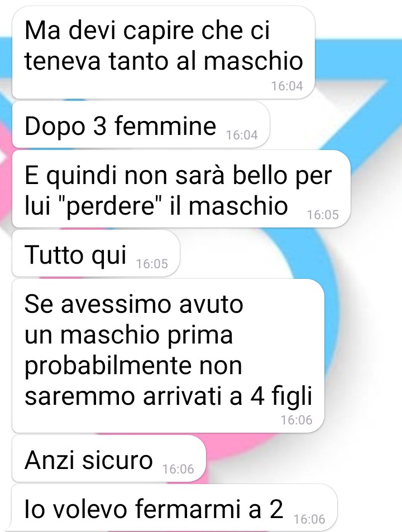Click the 16:05 timestamp next to "Tutto qui"
The height and width of the screenshot is (532, 402).
click(x=152, y=264)
